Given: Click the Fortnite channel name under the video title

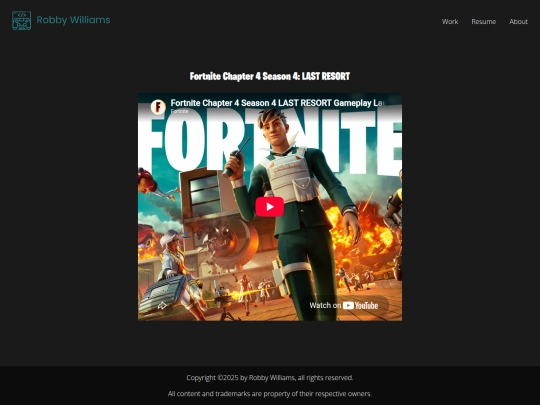Looking at the screenshot, I should click(179, 111).
